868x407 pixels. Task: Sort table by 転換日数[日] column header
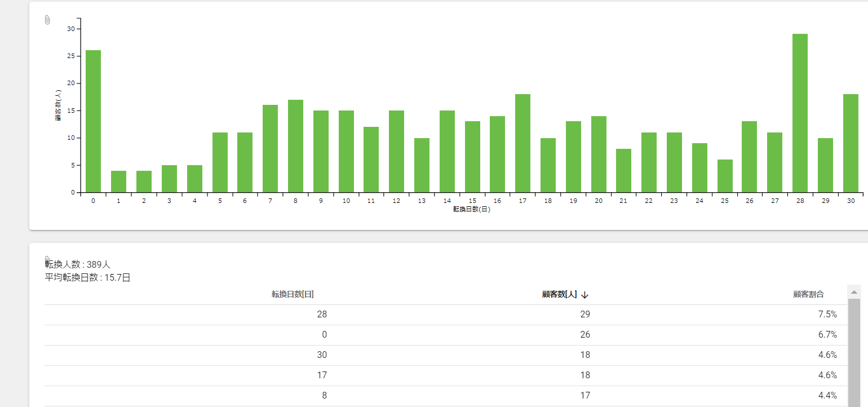click(293, 294)
